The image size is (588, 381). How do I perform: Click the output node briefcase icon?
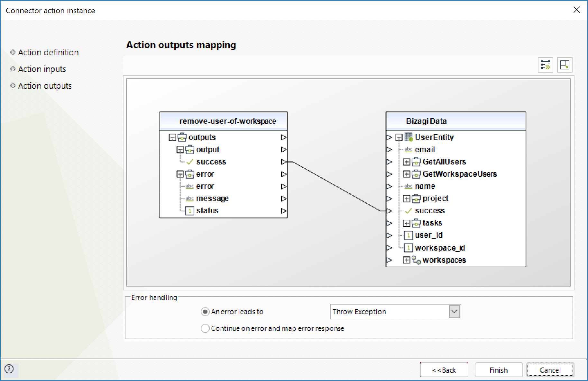tap(190, 149)
